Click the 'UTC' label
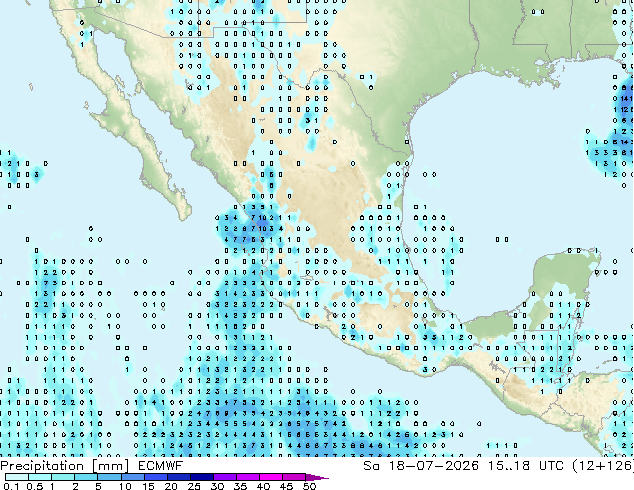Viewport: 634px width, 490px height. [551, 466]
